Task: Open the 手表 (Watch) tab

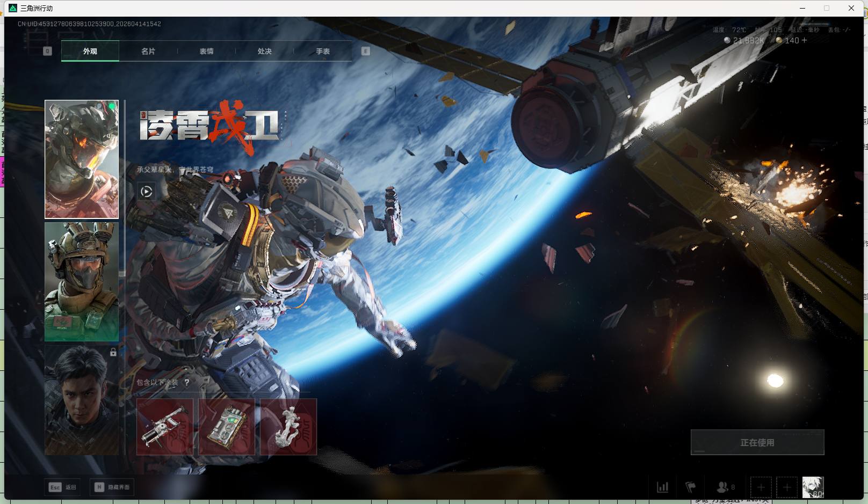Action: coord(323,52)
